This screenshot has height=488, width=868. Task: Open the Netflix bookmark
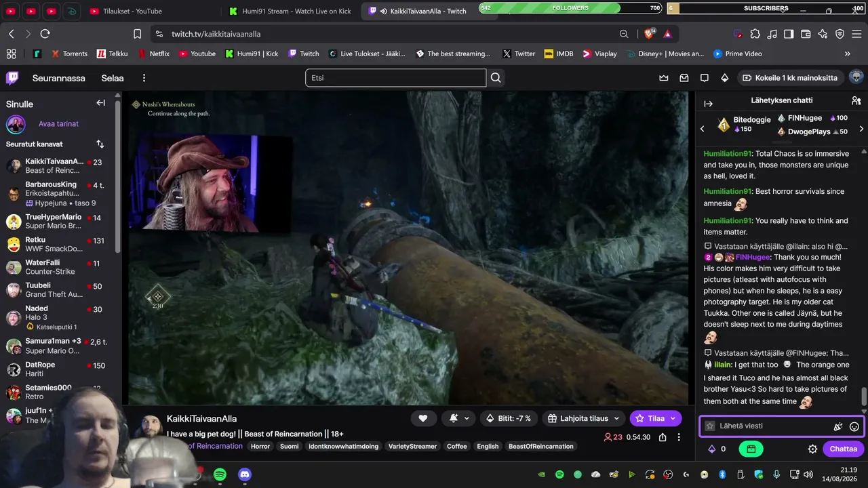(x=154, y=54)
